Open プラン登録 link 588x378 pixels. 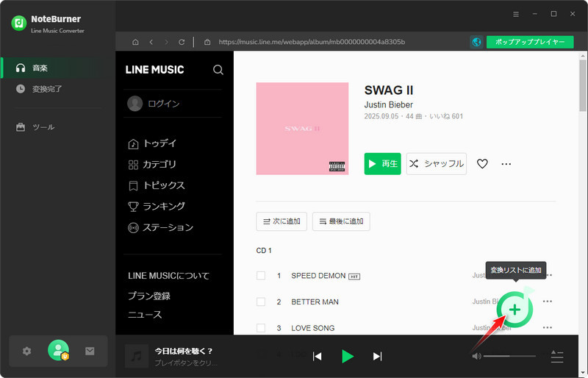click(149, 296)
